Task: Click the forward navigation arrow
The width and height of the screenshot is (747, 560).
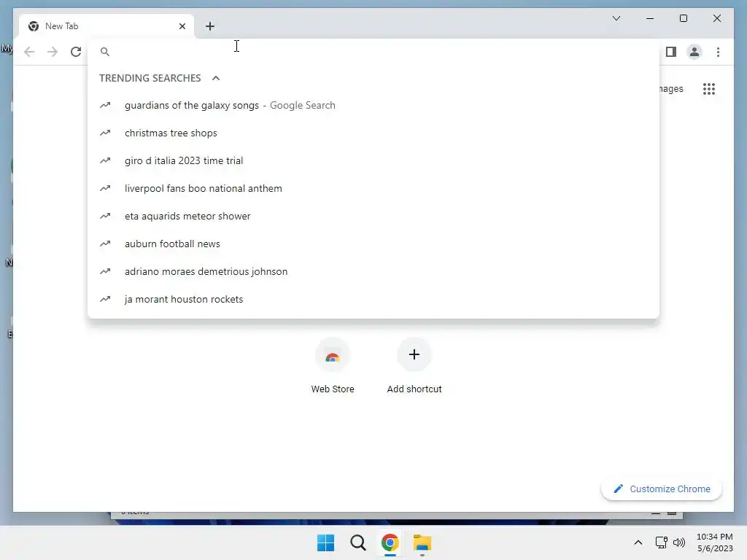Action: (x=53, y=52)
